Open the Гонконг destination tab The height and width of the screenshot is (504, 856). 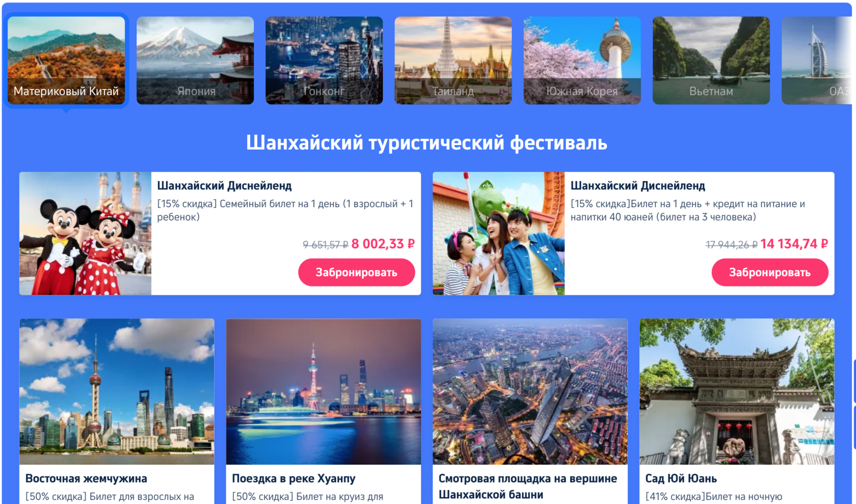pos(324,61)
